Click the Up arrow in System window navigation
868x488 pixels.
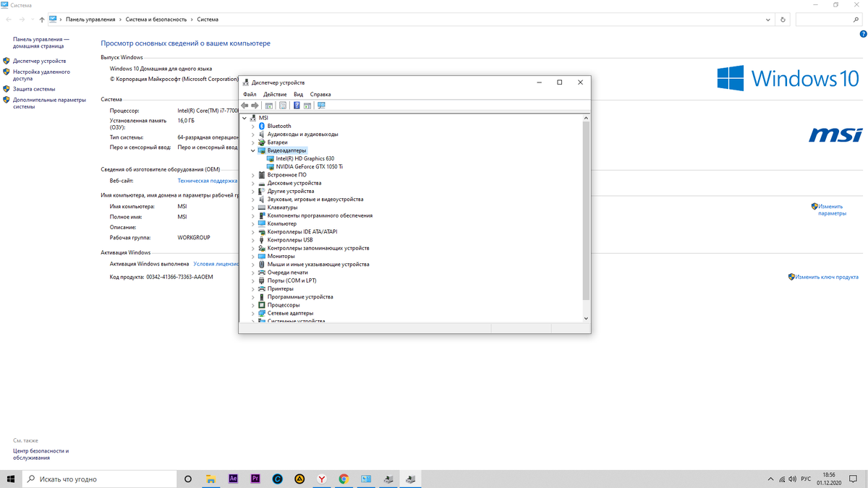click(x=42, y=20)
